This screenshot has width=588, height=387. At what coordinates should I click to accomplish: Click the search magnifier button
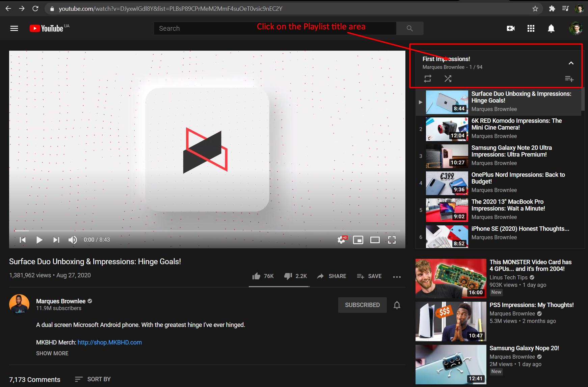pyautogui.click(x=410, y=28)
